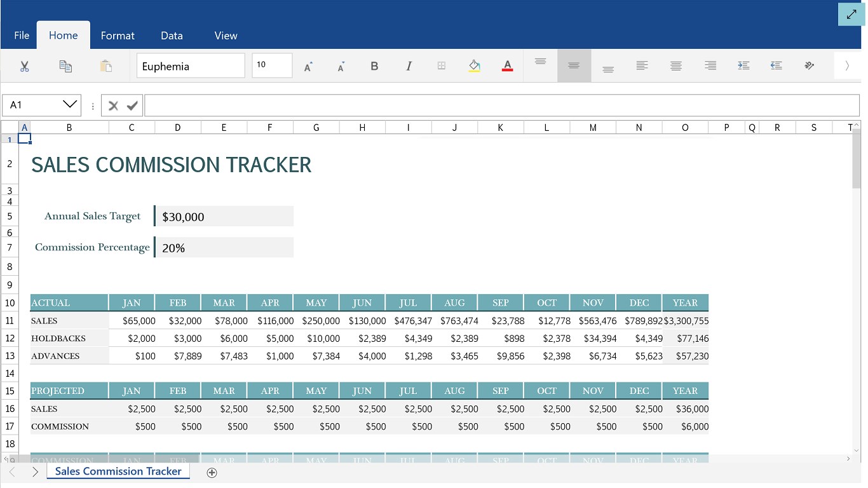The height and width of the screenshot is (488, 868).
Task: Expand more ribbon commands chevron
Action: point(847,65)
